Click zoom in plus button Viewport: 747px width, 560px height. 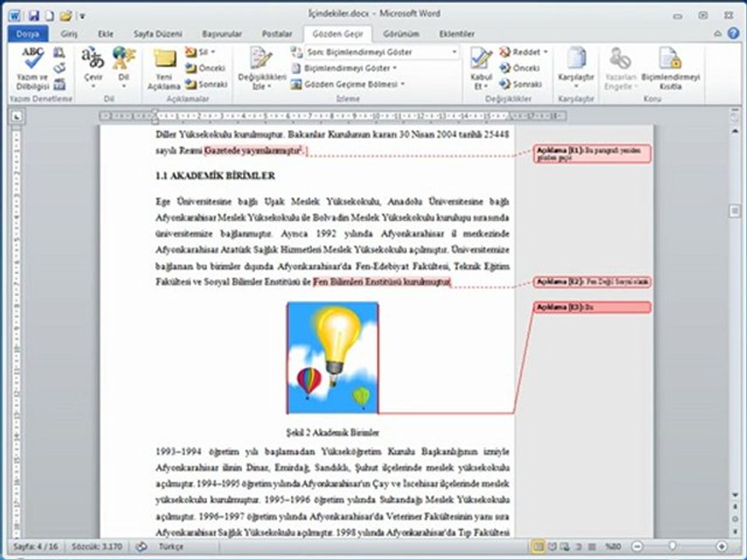tap(722, 547)
